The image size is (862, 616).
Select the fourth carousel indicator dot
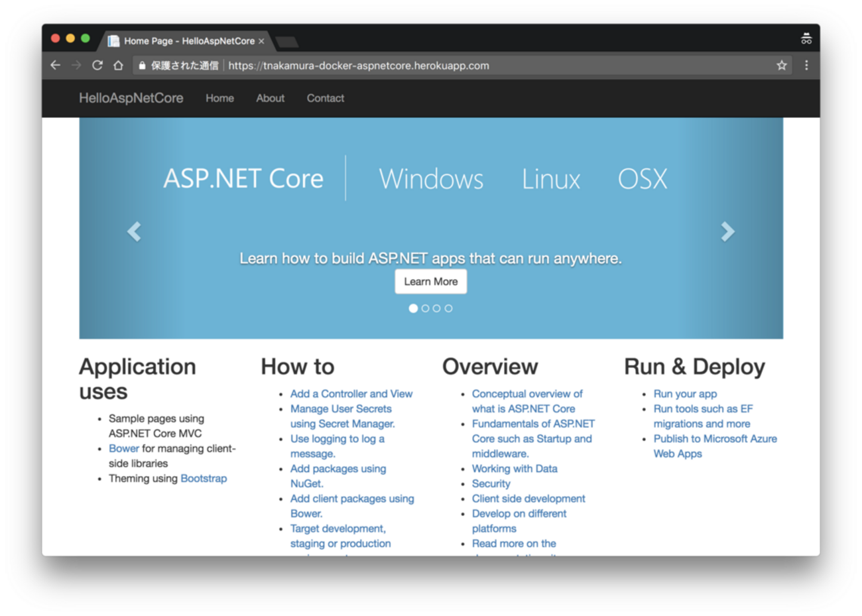pos(449,308)
